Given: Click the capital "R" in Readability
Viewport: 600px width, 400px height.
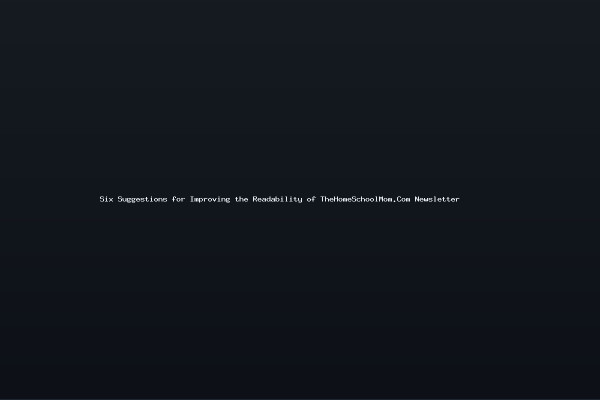Looking at the screenshot, I should tap(255, 199).
